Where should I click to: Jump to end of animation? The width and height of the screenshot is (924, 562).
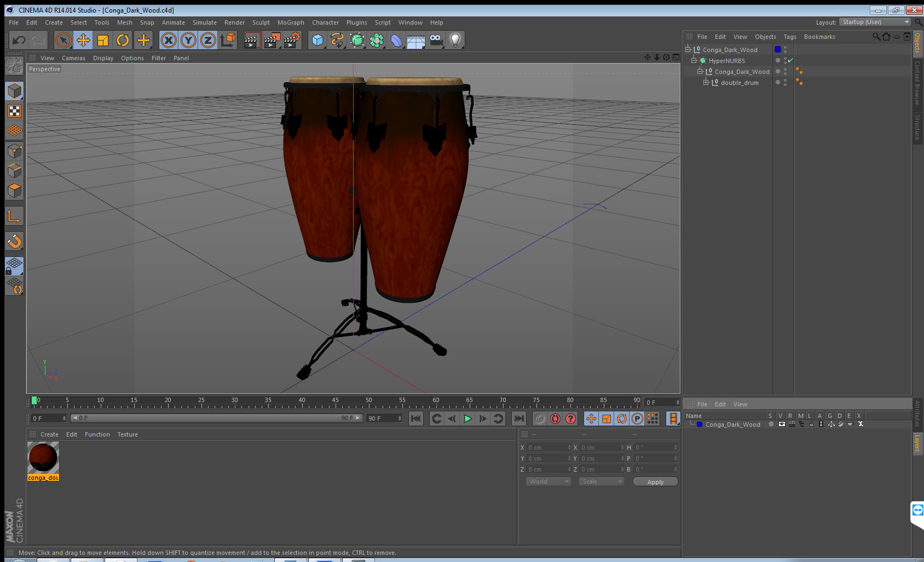518,418
